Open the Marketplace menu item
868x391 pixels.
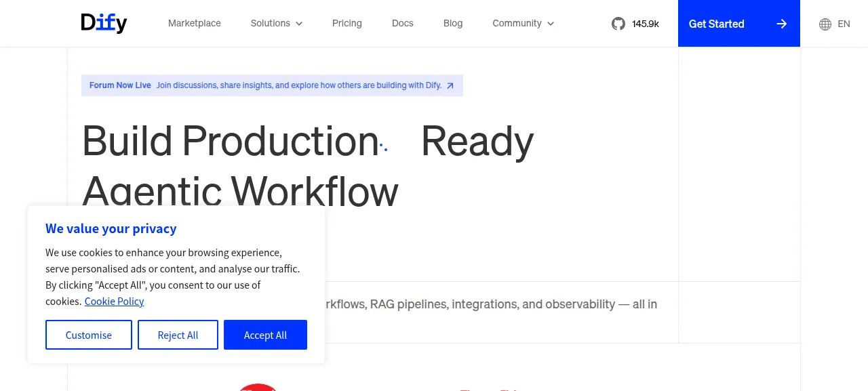pyautogui.click(x=195, y=23)
